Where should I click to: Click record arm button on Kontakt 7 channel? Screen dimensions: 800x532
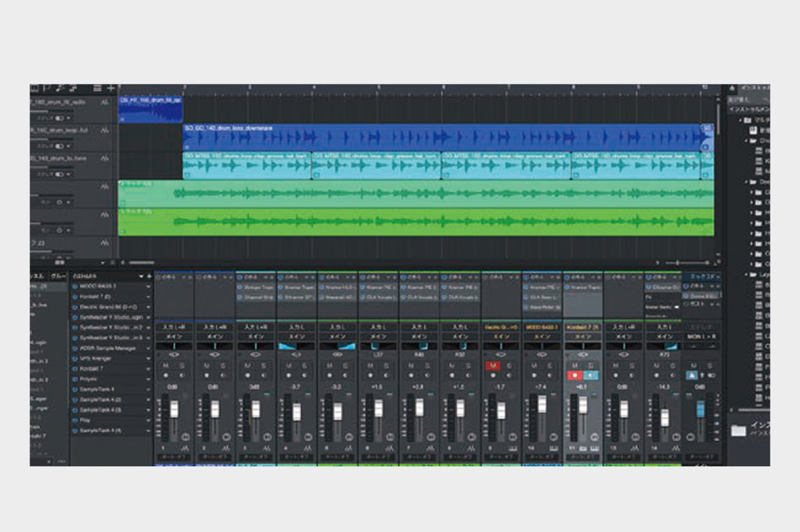[x=575, y=376]
